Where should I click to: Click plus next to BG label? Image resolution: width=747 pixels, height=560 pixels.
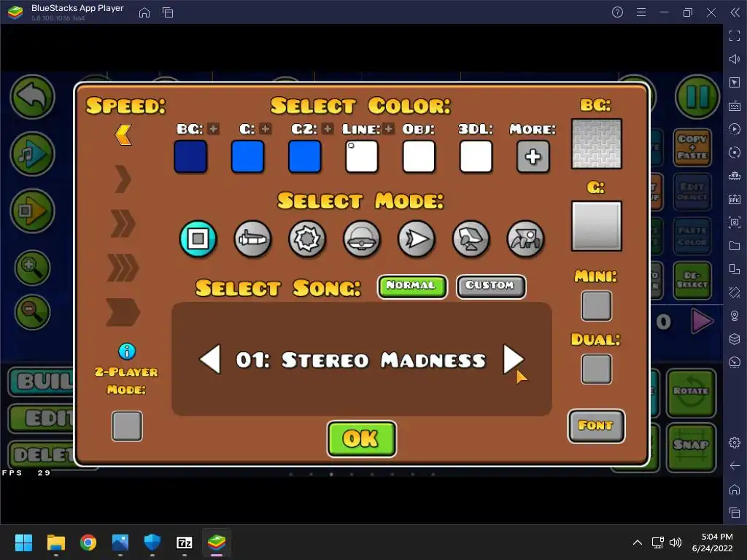214,128
